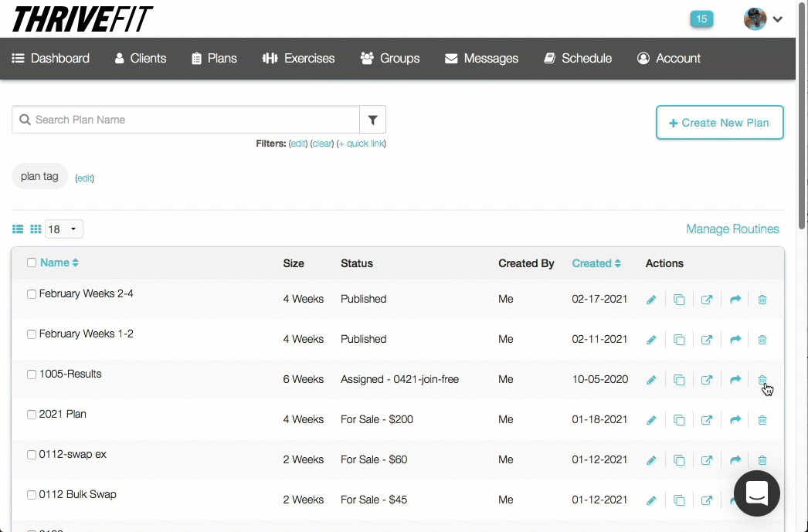Open the live chat widget
This screenshot has height=532, width=808.
757,493
